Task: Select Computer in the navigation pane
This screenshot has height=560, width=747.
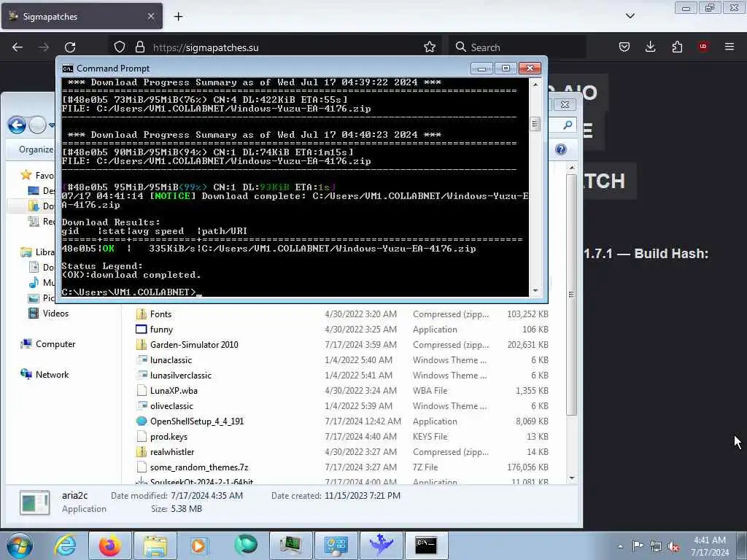Action: (47, 344)
